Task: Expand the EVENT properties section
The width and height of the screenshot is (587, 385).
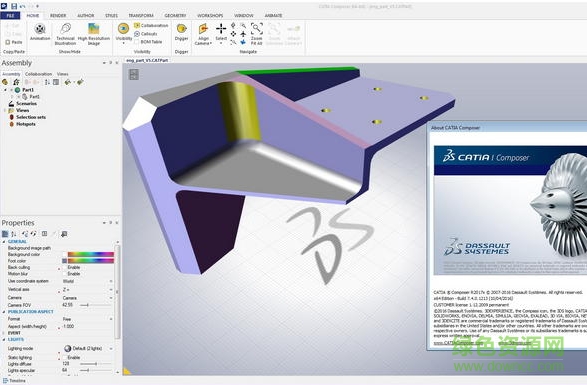Action: pyautogui.click(x=4, y=333)
